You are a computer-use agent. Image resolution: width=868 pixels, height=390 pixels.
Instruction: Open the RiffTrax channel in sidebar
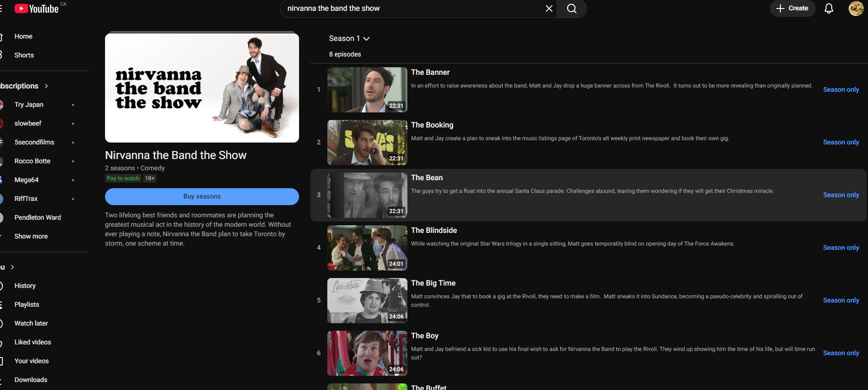click(26, 199)
